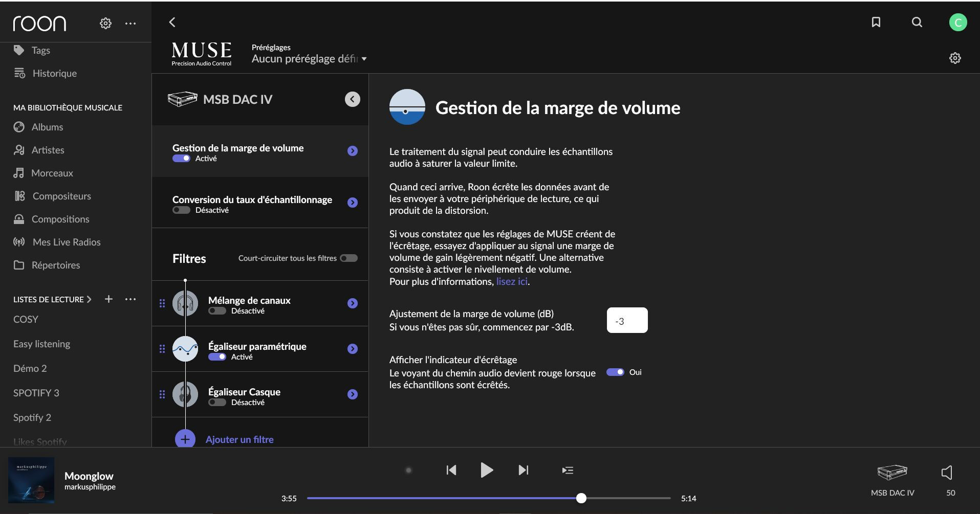This screenshot has height=514, width=980.
Task: Enable the Égaliseur Casque switch
Action: [x=217, y=403]
